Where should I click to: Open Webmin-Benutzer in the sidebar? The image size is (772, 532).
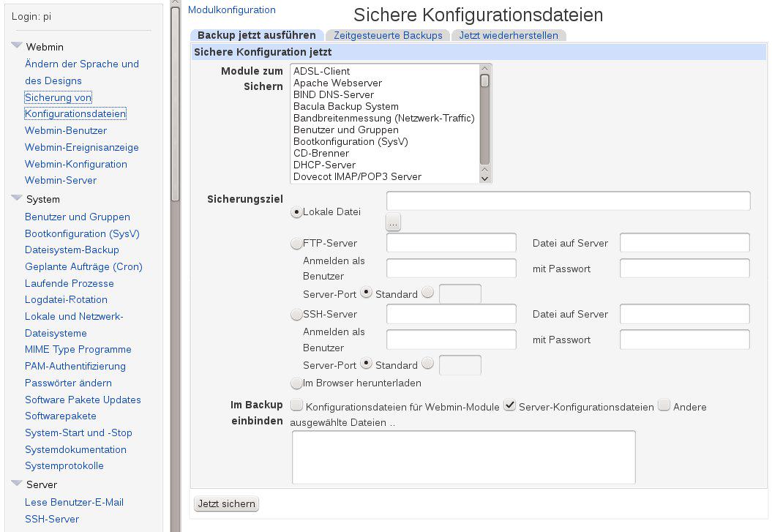(66, 130)
